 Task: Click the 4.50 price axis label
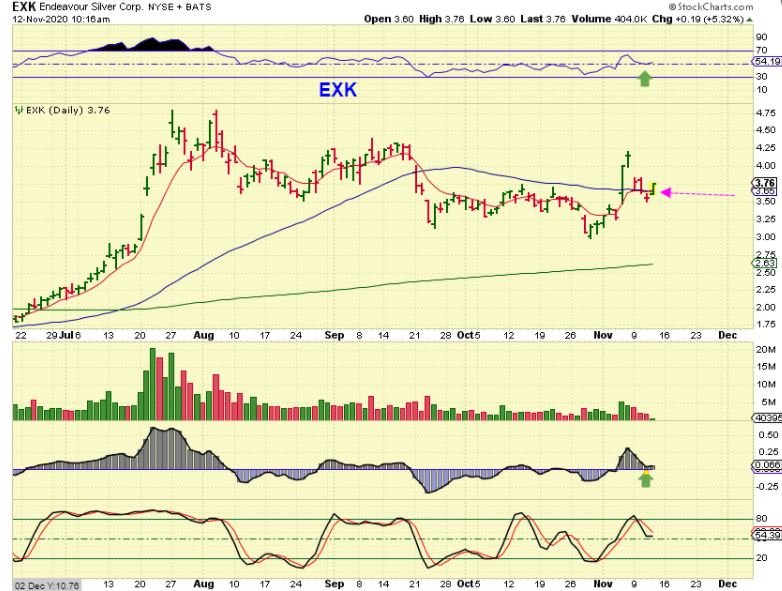point(766,130)
